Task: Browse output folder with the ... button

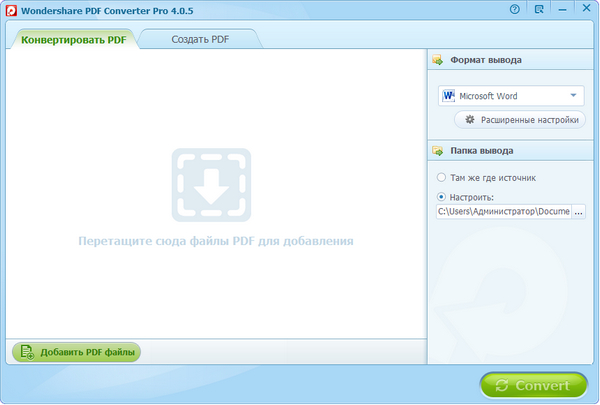Action: [x=579, y=211]
